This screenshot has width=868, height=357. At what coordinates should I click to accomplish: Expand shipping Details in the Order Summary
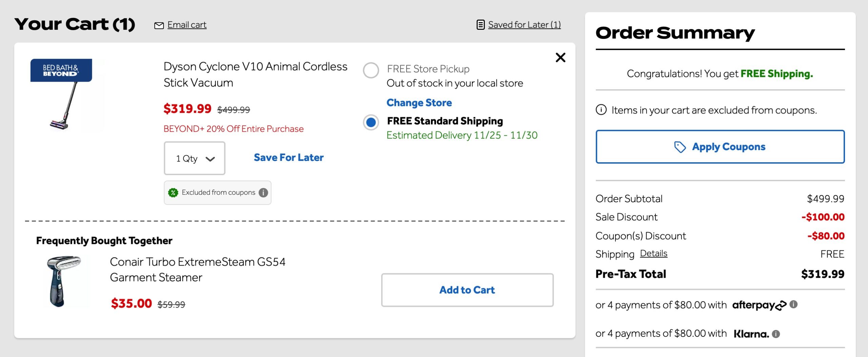point(654,253)
